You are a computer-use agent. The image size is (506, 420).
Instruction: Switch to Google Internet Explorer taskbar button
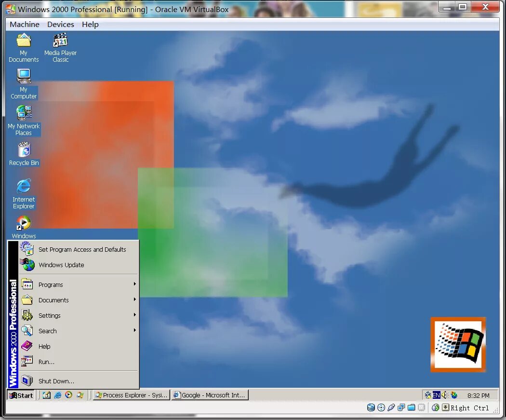(x=210, y=395)
